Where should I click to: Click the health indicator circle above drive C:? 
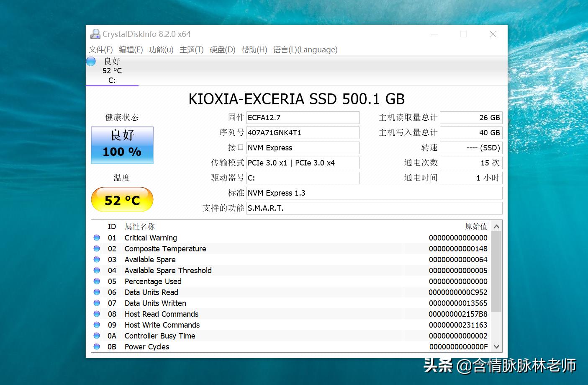point(90,61)
